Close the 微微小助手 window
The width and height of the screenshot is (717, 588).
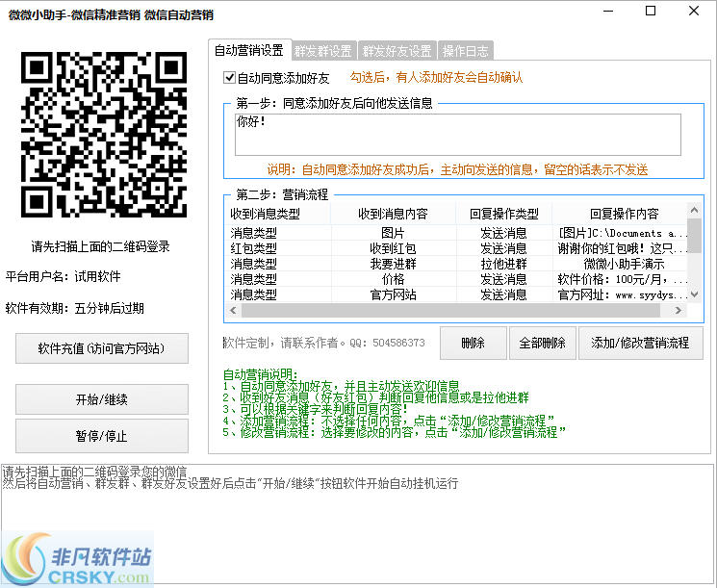tap(694, 11)
